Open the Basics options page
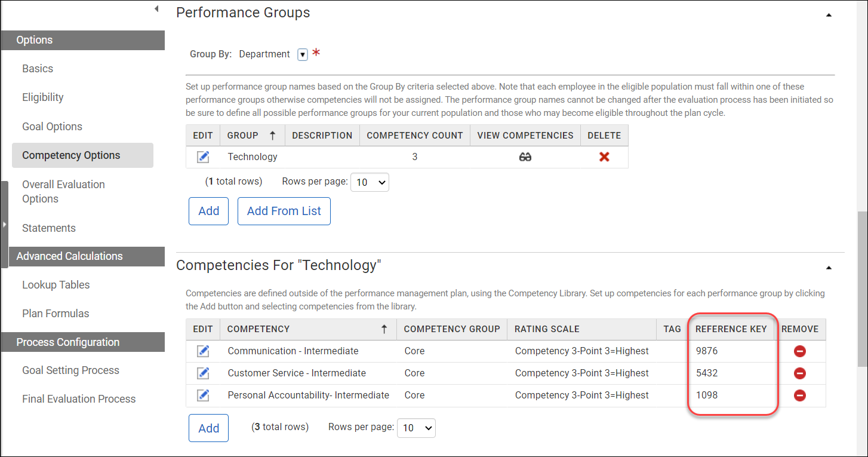This screenshot has height=457, width=868. 38,69
